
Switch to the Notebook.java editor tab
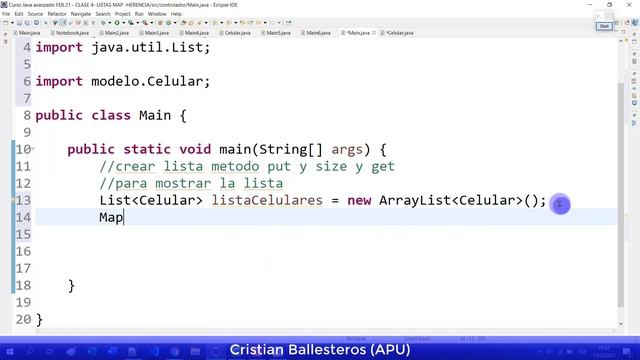pos(69,33)
